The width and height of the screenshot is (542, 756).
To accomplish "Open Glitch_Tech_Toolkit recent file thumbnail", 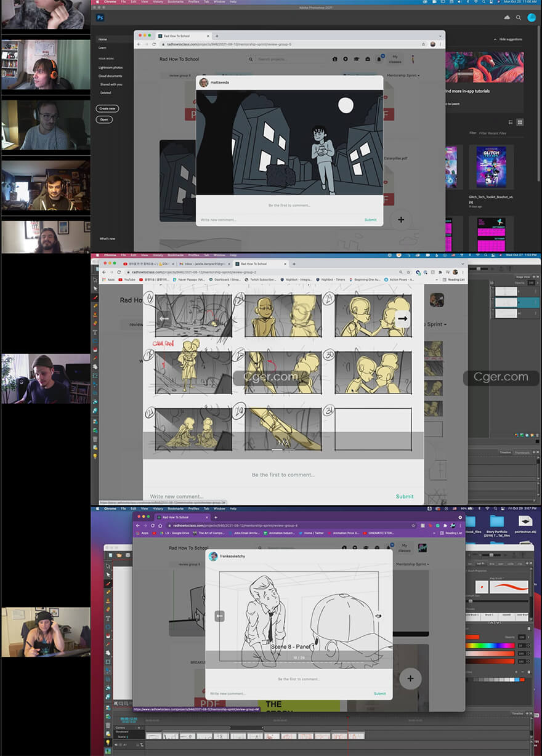I will point(491,167).
